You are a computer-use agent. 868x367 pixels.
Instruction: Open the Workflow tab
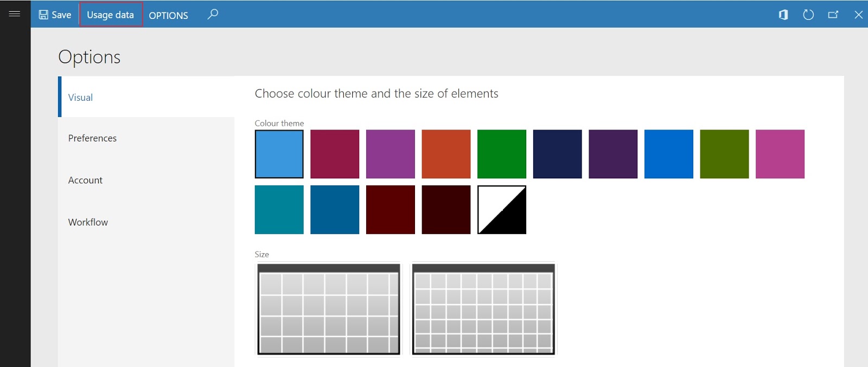(146, 222)
